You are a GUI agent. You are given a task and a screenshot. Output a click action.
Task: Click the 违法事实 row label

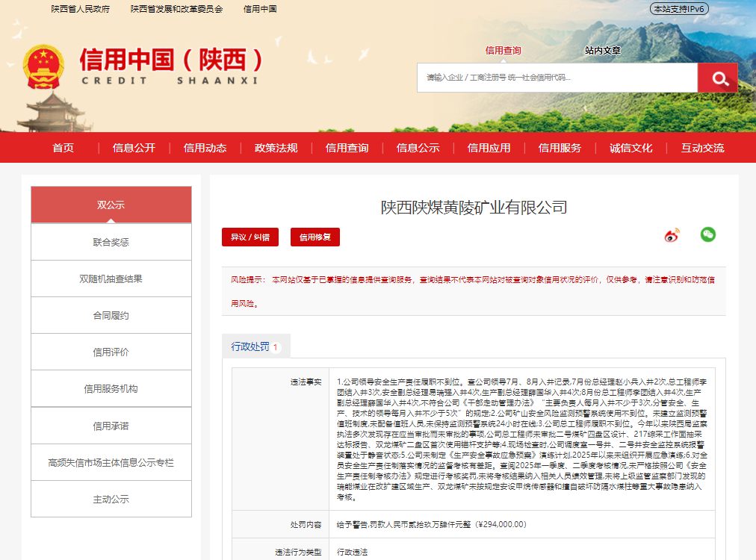[x=306, y=382]
